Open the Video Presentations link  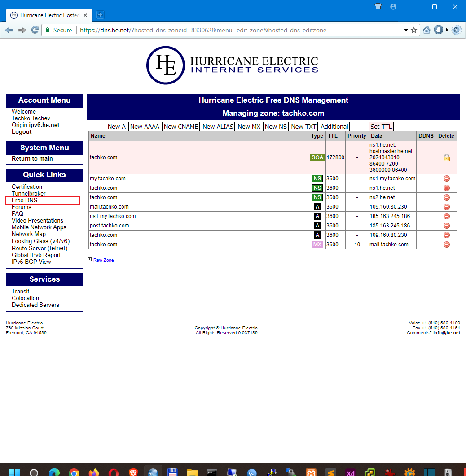pos(37,220)
